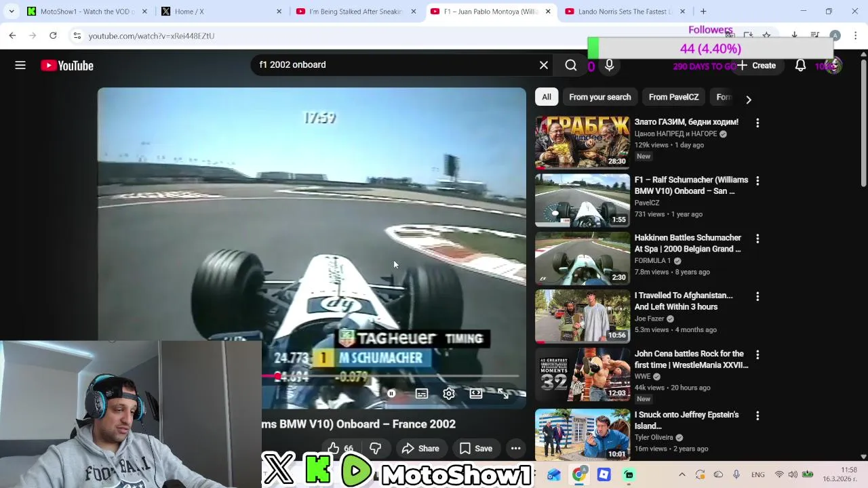Switch to the Lando Norris tab
The width and height of the screenshot is (868, 488).
pyautogui.click(x=625, y=12)
